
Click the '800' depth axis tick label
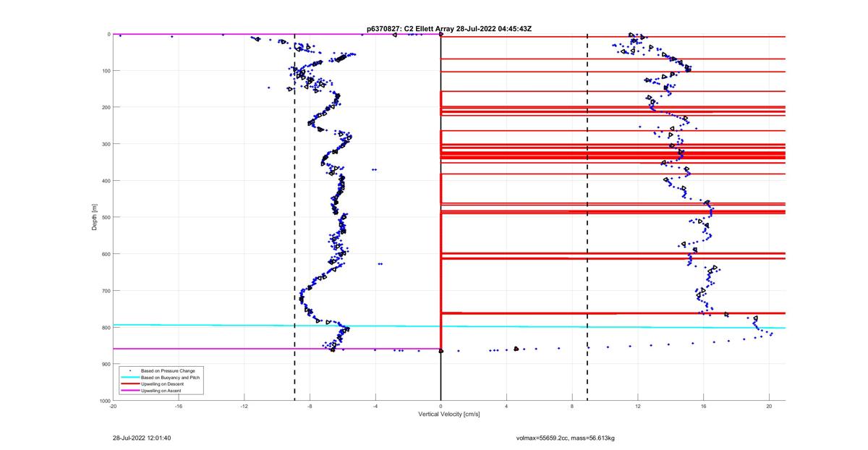[x=106, y=327]
